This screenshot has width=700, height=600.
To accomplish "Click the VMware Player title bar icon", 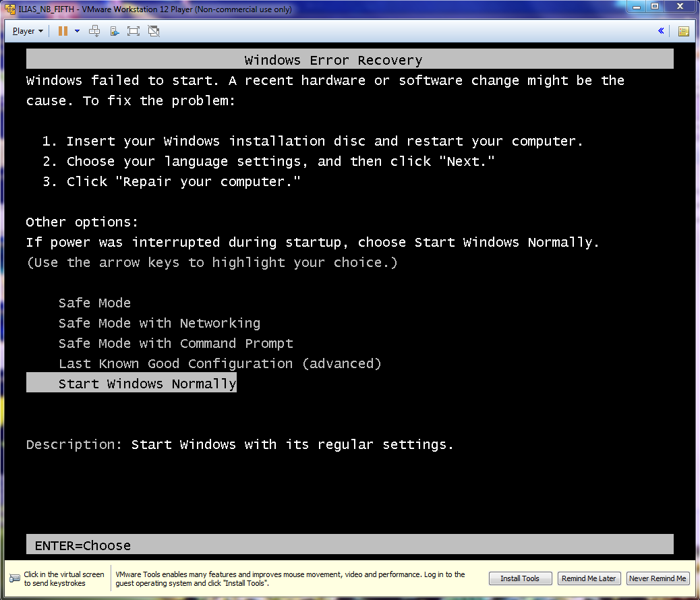I will [x=10, y=9].
